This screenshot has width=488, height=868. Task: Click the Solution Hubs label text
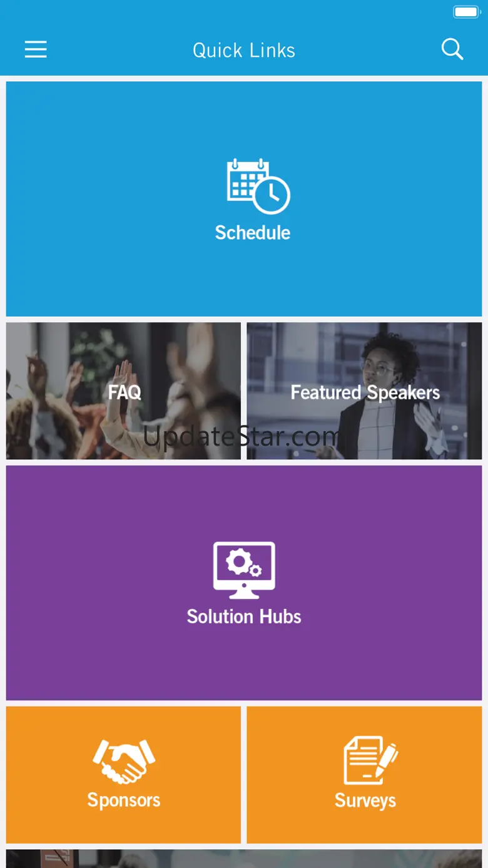(244, 616)
